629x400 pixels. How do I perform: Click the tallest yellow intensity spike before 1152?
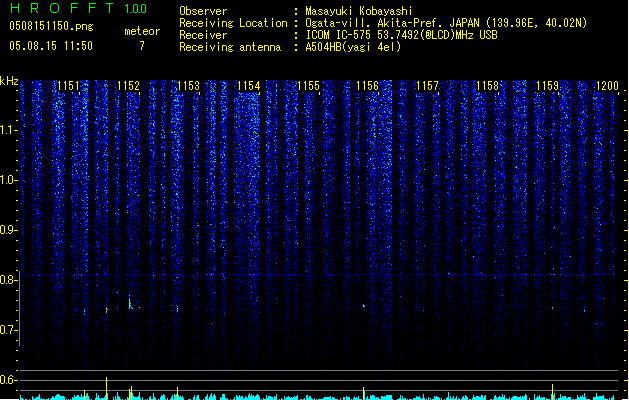pyautogui.click(x=106, y=388)
